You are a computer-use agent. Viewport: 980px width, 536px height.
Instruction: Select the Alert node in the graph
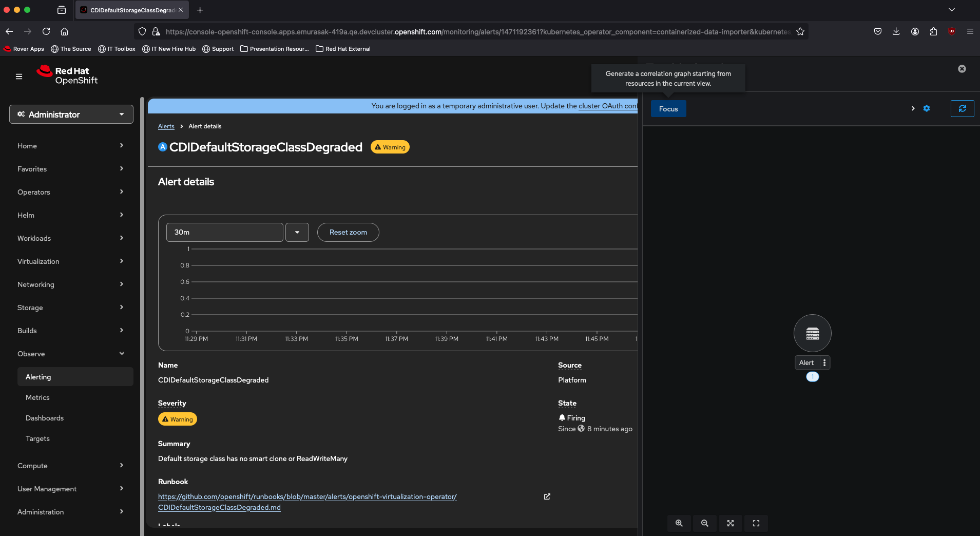[812, 333]
